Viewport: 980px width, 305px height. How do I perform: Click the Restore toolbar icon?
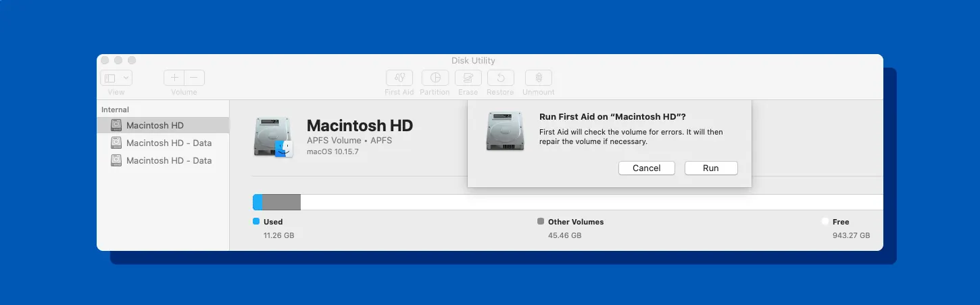pyautogui.click(x=500, y=78)
